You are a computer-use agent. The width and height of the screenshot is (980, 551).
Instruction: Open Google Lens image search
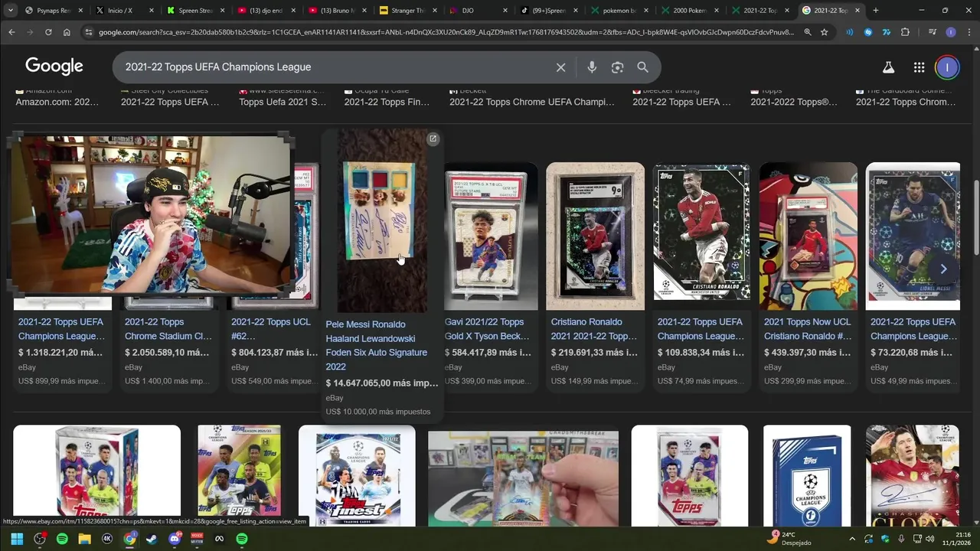[x=617, y=67]
